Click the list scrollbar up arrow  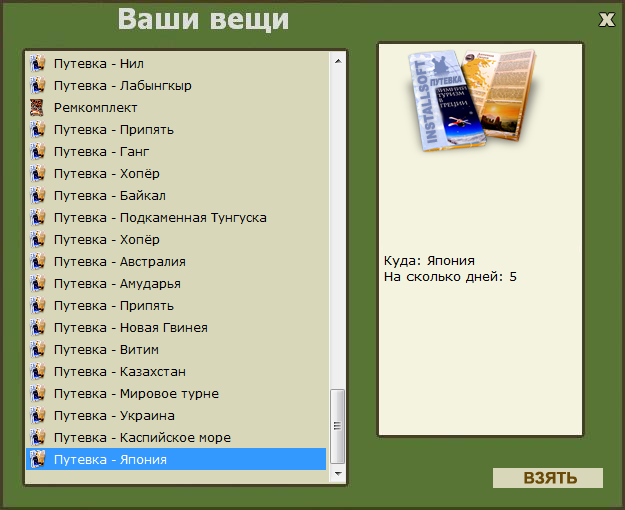click(x=338, y=61)
